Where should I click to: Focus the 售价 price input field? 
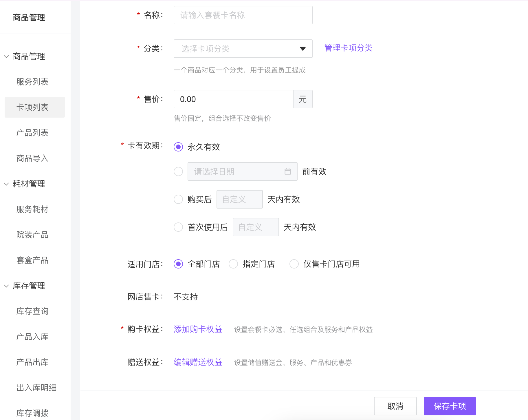[x=234, y=99]
